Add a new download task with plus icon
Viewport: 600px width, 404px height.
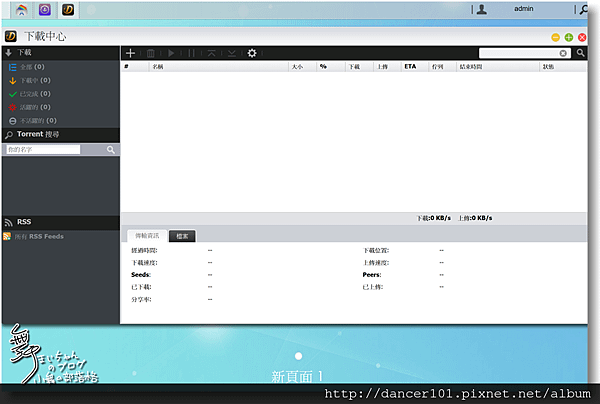(x=130, y=53)
